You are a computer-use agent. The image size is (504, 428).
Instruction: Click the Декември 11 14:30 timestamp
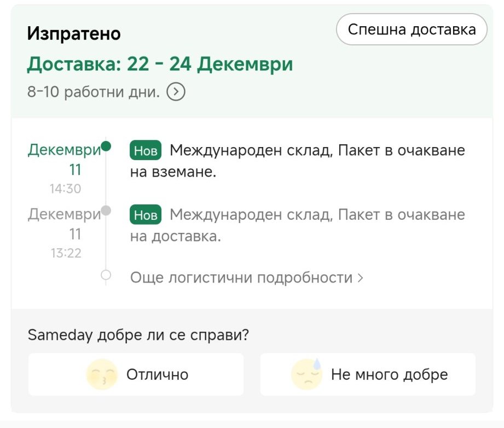tap(65, 168)
